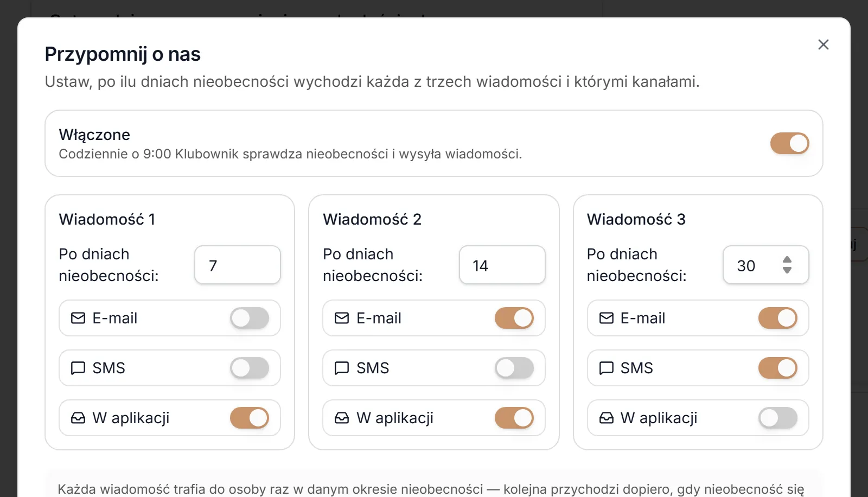
Task: Click the envelope icon in Wiadomość 1
Action: [78, 318]
